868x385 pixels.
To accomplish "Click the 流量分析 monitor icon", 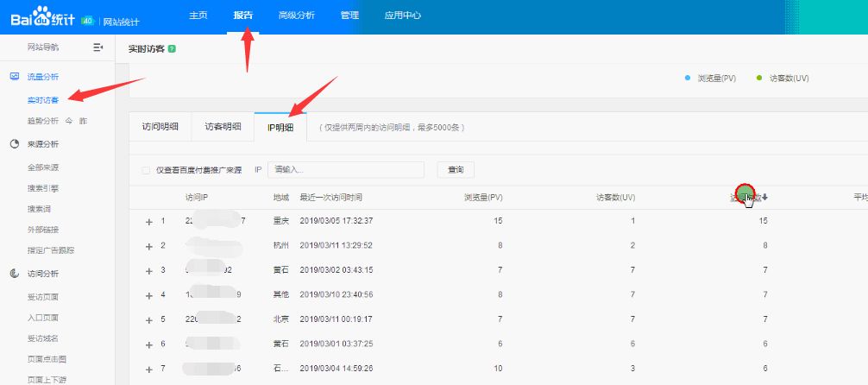I will [x=15, y=77].
